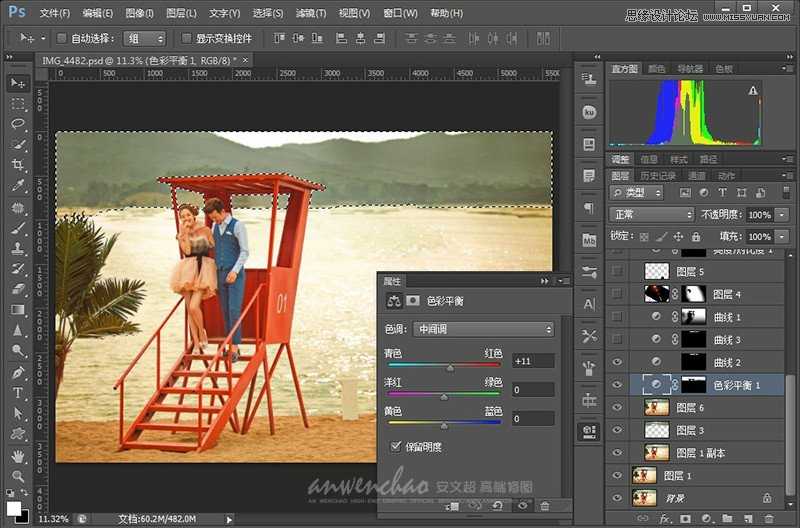Open the 不透明度 slider arrow
This screenshot has height=528, width=800.
click(x=782, y=215)
